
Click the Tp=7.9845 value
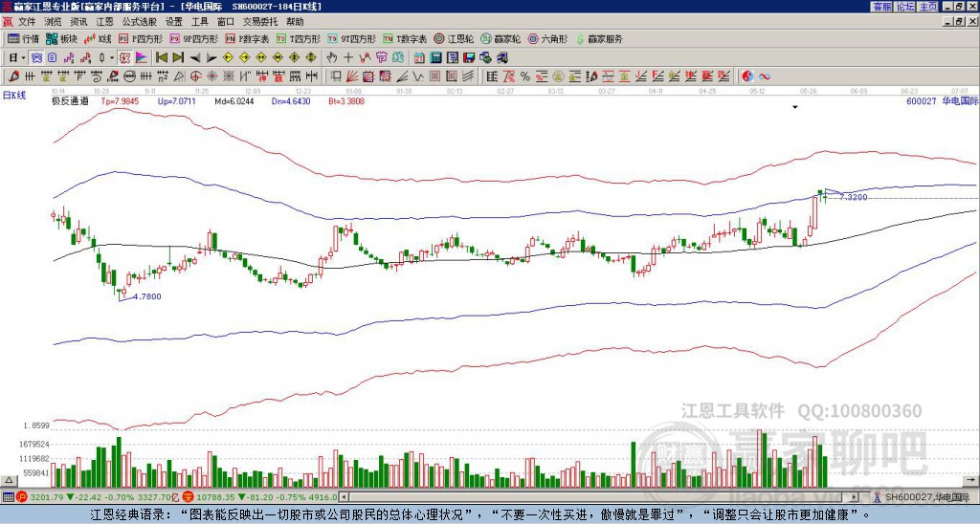coord(120,100)
